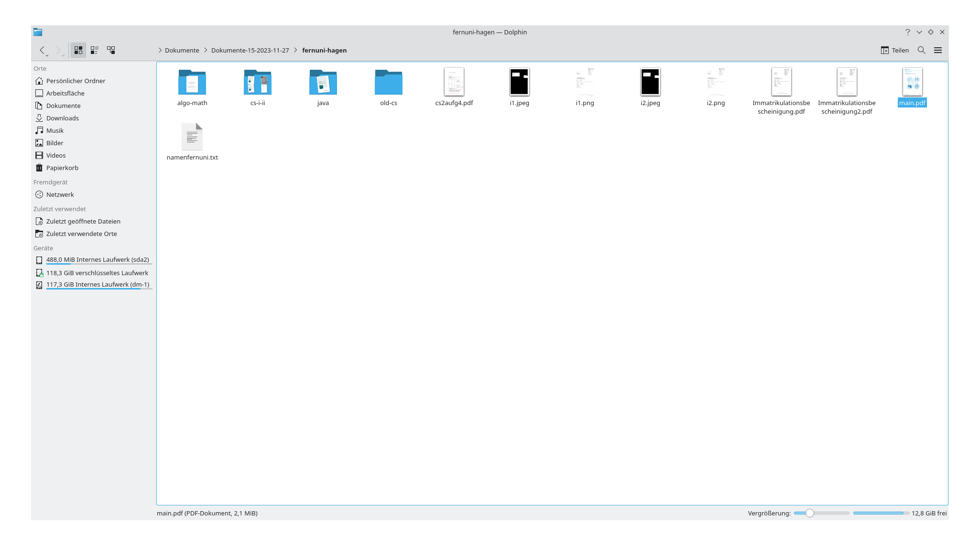
Task: Expand the breadcrumb chevron after Dokumente
Action: pyautogui.click(x=205, y=50)
